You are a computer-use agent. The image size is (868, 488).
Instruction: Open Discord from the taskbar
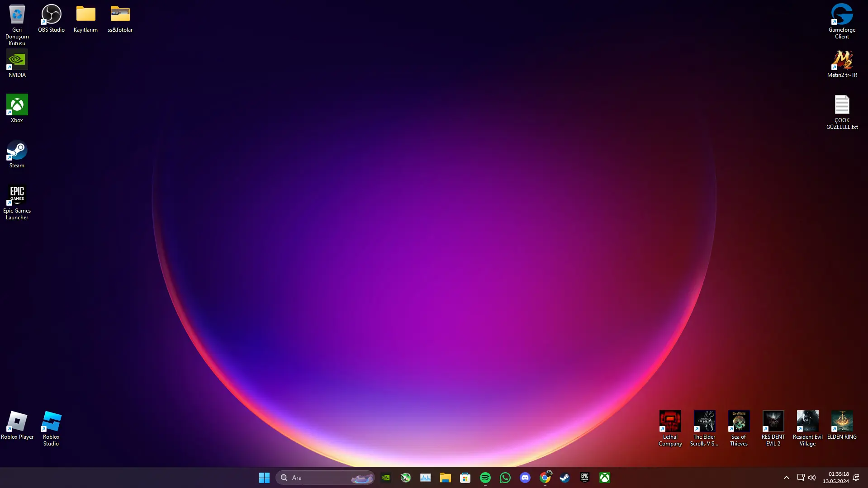(x=525, y=478)
